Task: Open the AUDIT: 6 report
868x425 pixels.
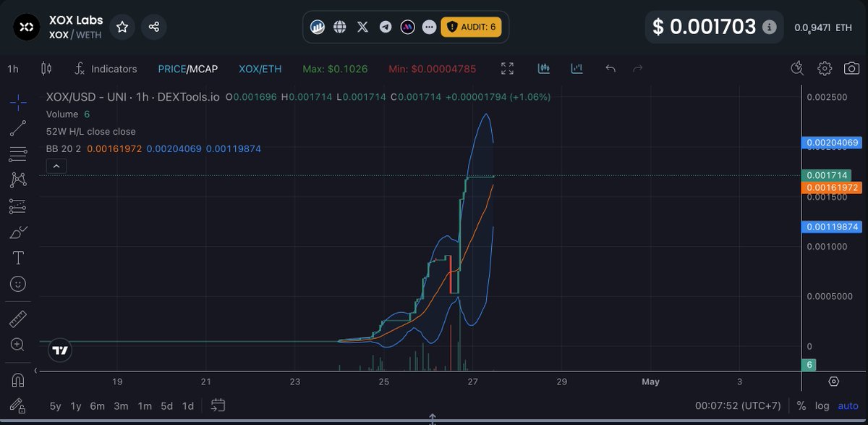Action: click(x=470, y=28)
